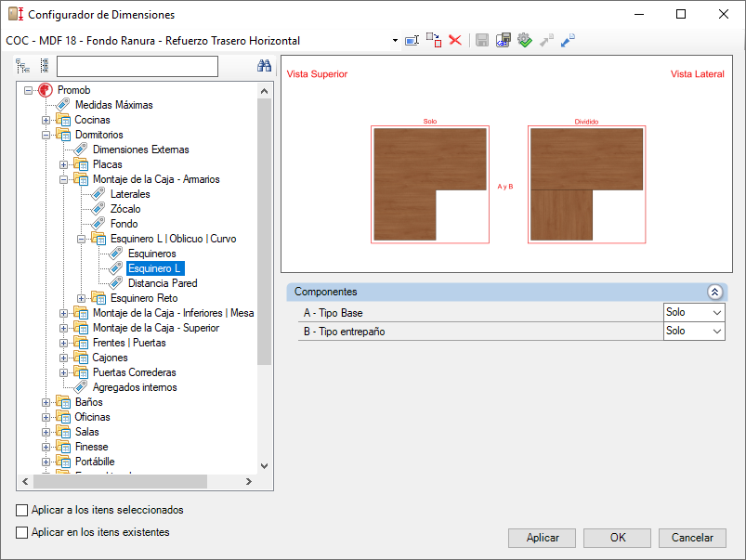The width and height of the screenshot is (746, 560).
Task: Select the Dimensiones Externas item
Action: click(x=141, y=150)
